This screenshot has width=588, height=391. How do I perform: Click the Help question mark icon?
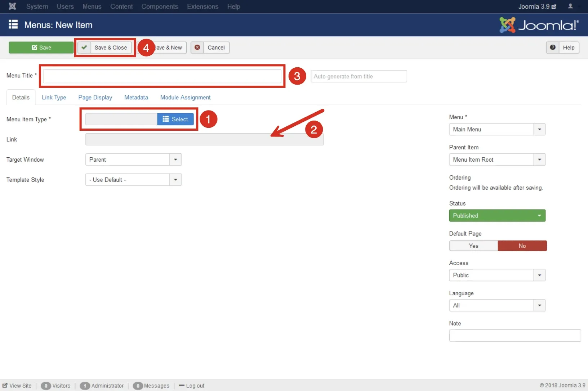[553, 48]
